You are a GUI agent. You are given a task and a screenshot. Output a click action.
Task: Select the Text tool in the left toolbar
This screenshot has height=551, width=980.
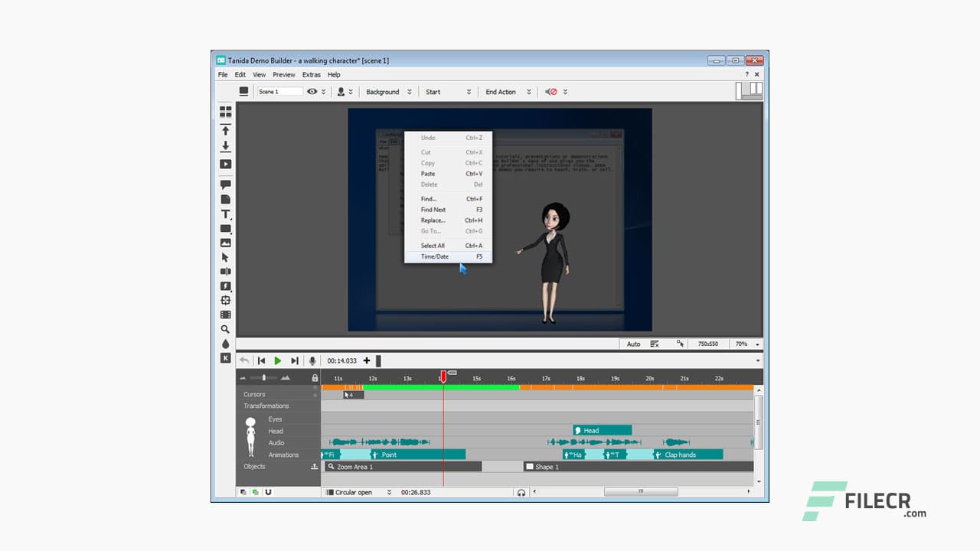[225, 214]
